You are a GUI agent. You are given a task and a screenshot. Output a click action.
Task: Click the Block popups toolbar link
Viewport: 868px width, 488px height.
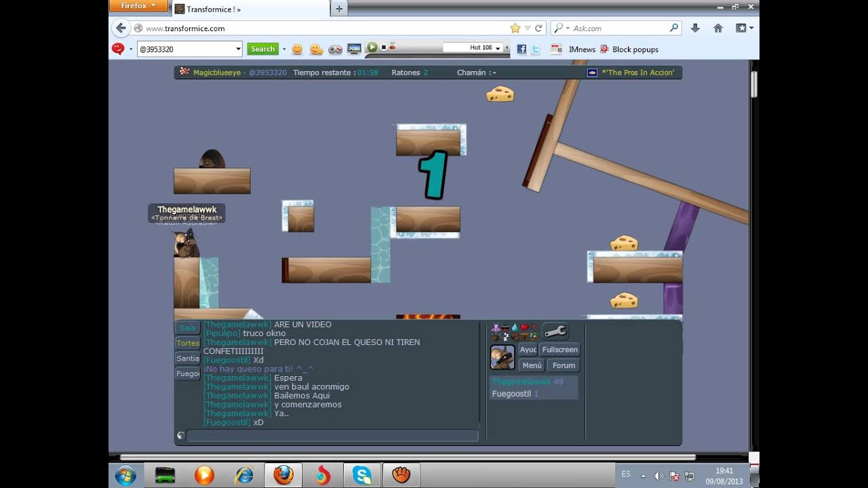tap(629, 49)
